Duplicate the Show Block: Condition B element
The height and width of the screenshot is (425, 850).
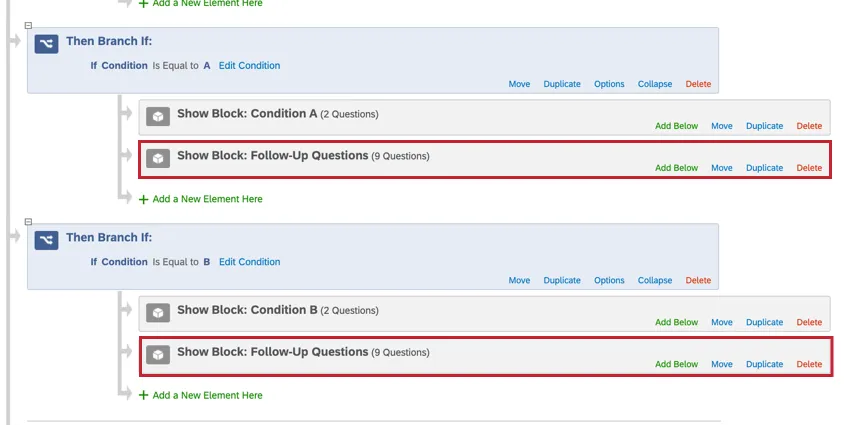[764, 322]
